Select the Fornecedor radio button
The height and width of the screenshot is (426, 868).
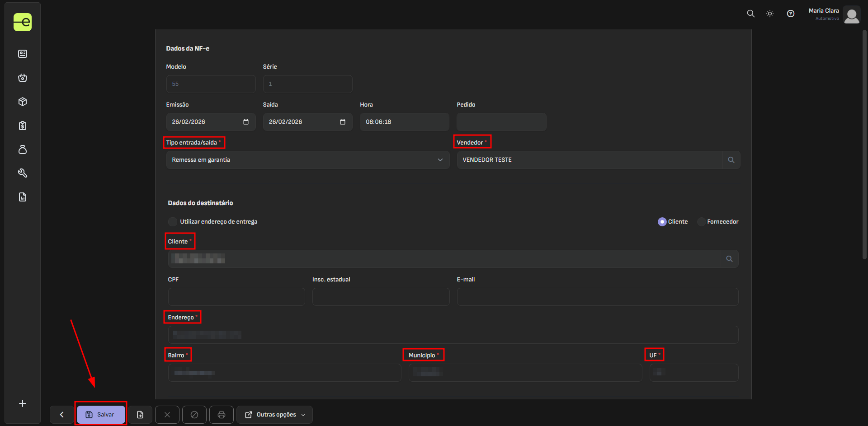(701, 222)
